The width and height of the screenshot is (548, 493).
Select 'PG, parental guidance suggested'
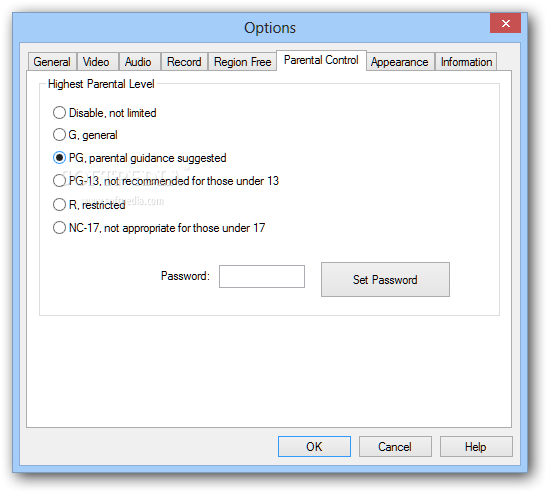[139, 158]
